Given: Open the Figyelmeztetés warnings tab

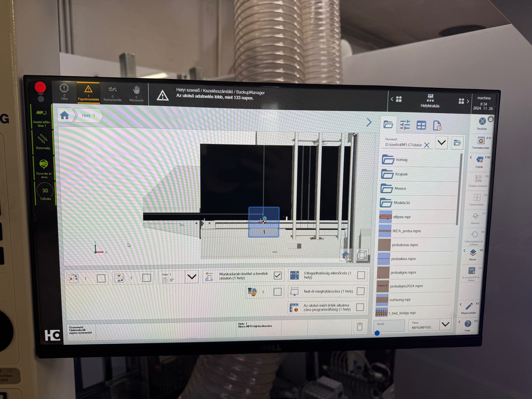Looking at the screenshot, I should click(x=89, y=93).
